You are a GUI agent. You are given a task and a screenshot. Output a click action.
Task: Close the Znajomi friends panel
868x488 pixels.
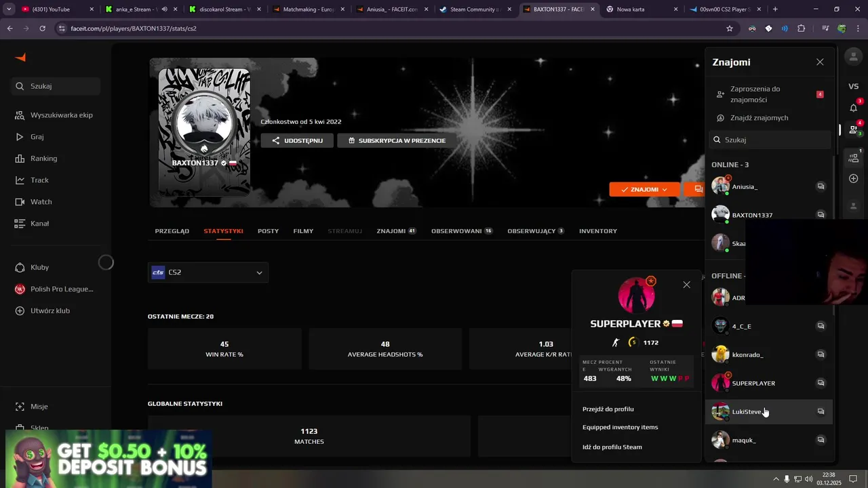(x=820, y=62)
